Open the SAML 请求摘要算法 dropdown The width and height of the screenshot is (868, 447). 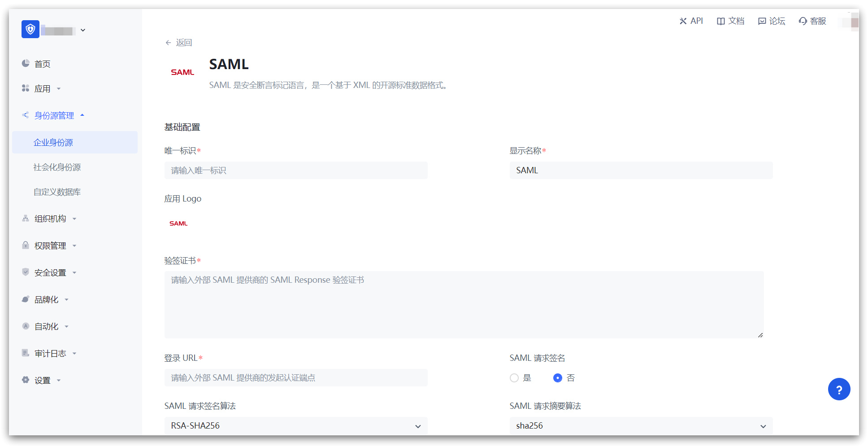(640, 425)
